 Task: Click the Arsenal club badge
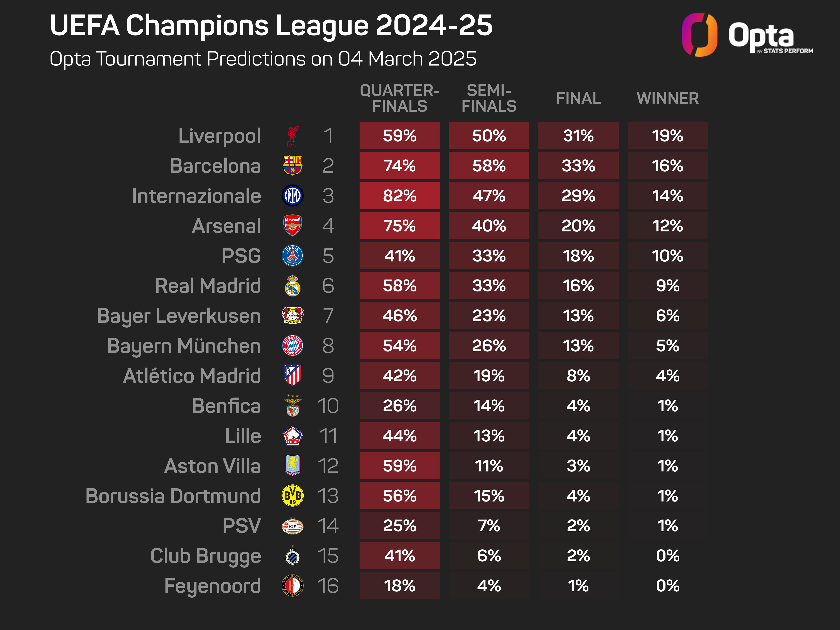292,226
